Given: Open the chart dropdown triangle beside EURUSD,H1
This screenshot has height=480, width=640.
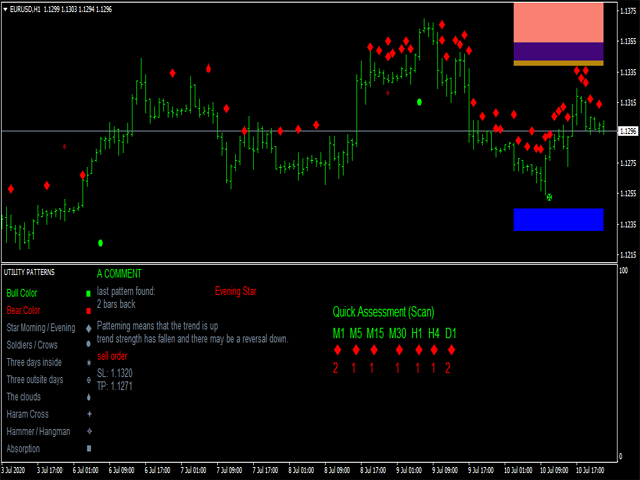Looking at the screenshot, I should 5,9.
